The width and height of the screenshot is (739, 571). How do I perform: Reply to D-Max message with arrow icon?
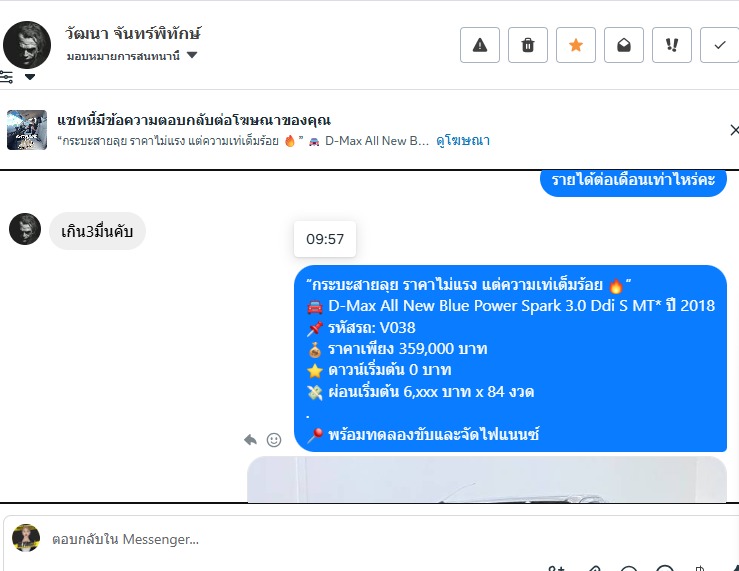pos(250,440)
